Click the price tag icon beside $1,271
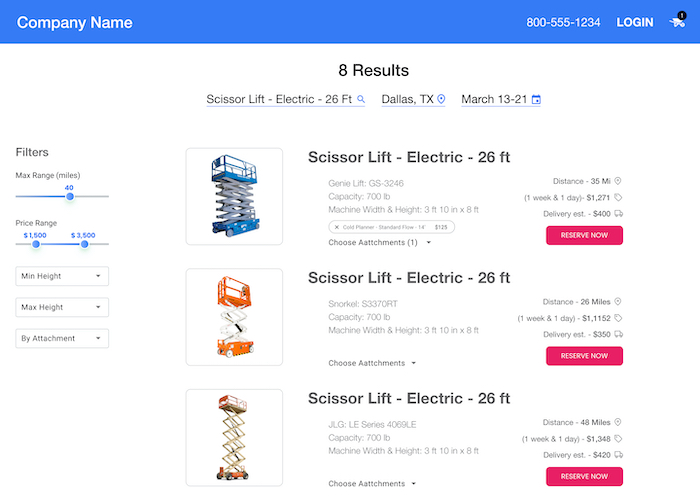 point(618,198)
